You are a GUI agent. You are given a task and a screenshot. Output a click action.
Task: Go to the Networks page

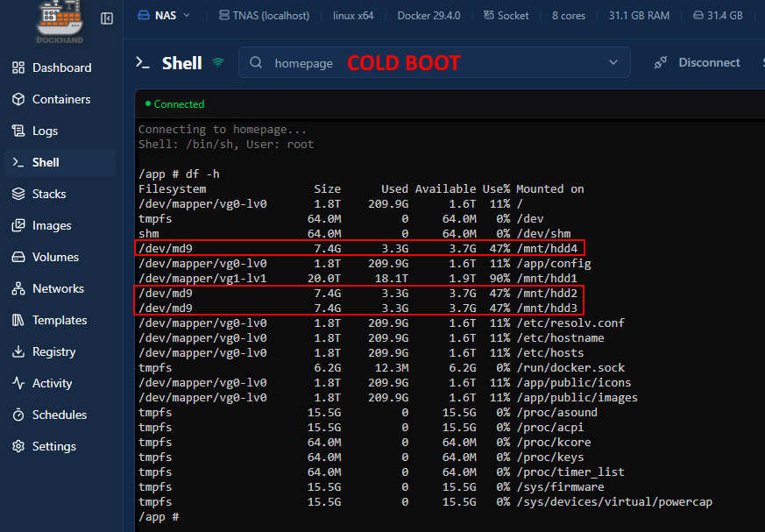[60, 288]
